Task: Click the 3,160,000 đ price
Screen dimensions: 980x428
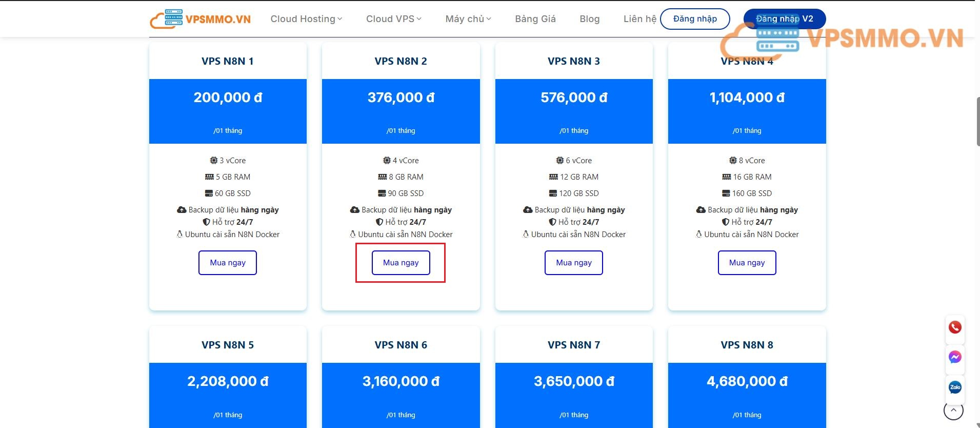Action: point(401,381)
